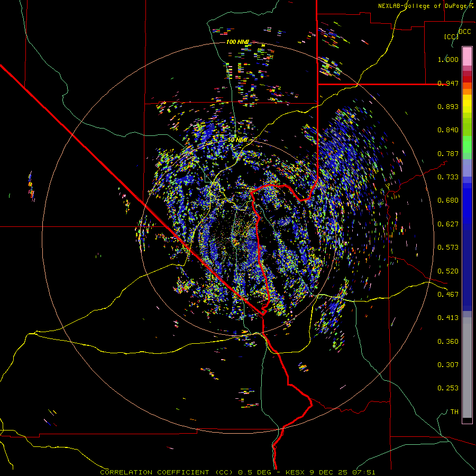
Task: Click the [CC] legend unit label
Action: point(452,36)
